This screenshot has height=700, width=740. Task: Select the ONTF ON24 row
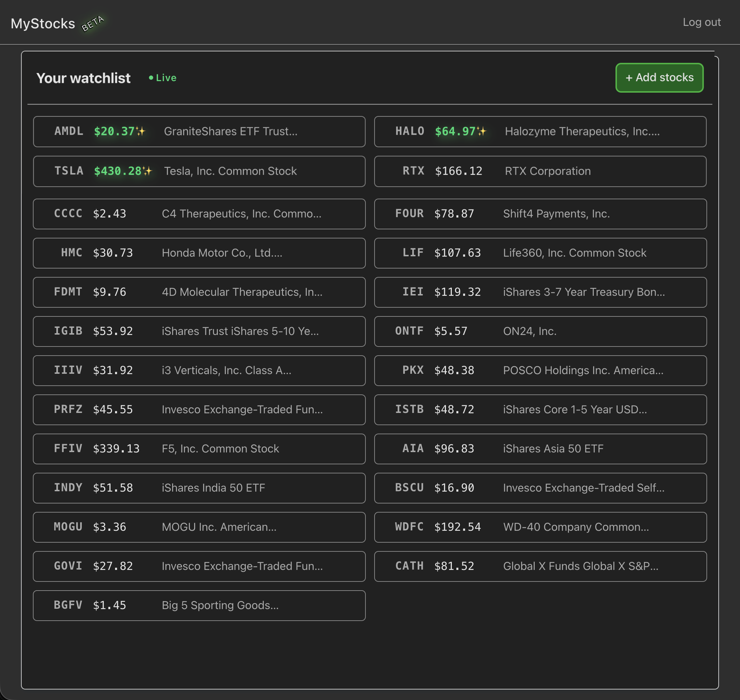click(540, 331)
